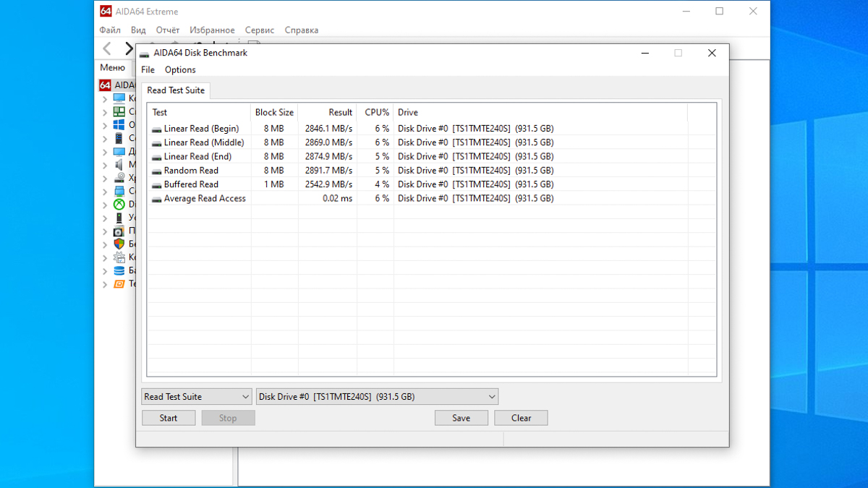Expand the Motherboard node chevron
Screen dimensions: 868x488
(105, 112)
